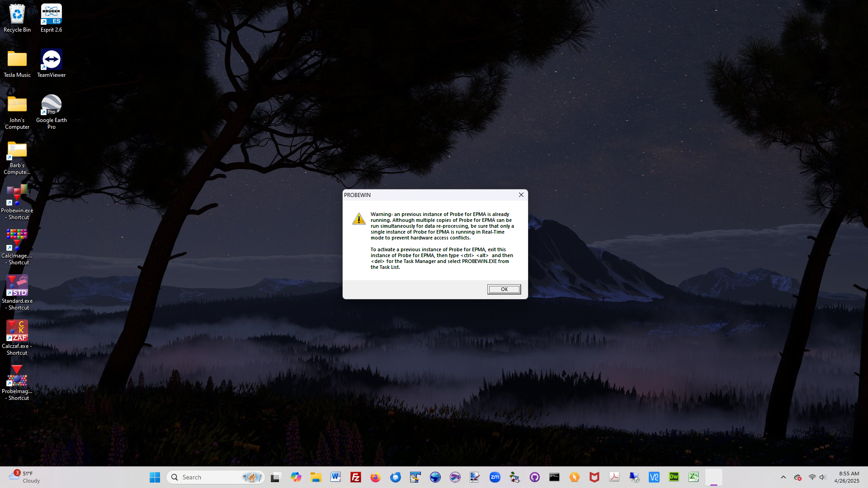This screenshot has height=488, width=868.
Task: Close the PROBEWIN dialog
Action: pos(521,195)
